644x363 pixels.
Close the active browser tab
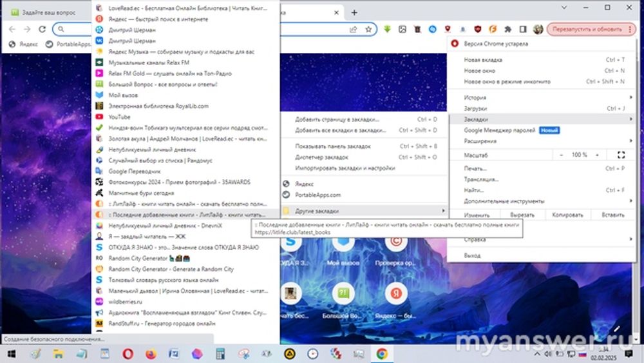click(336, 13)
